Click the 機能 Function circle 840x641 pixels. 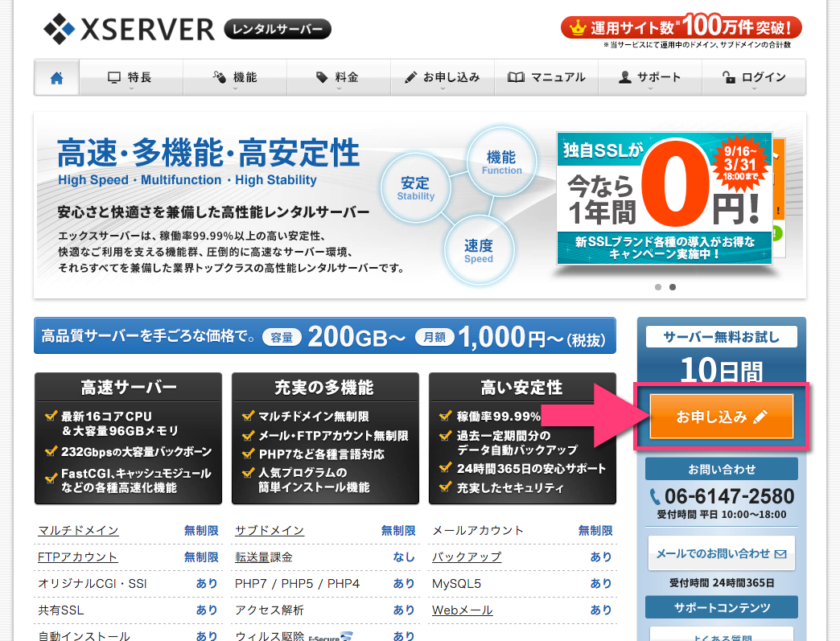[x=501, y=162]
